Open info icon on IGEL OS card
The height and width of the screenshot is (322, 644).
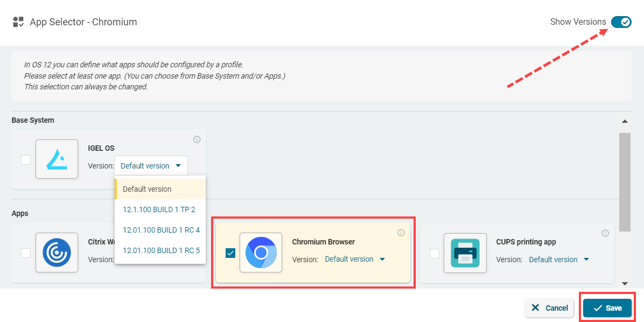click(x=197, y=139)
